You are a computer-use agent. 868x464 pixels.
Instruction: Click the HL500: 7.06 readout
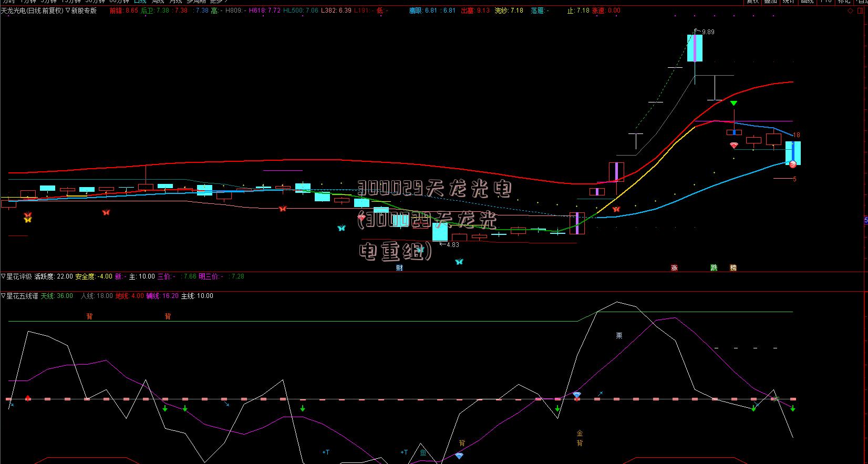point(301,11)
